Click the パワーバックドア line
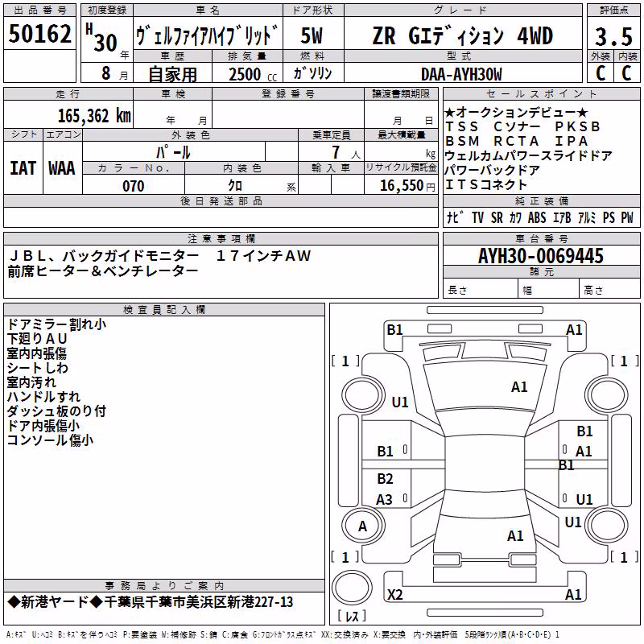 click(492, 170)
